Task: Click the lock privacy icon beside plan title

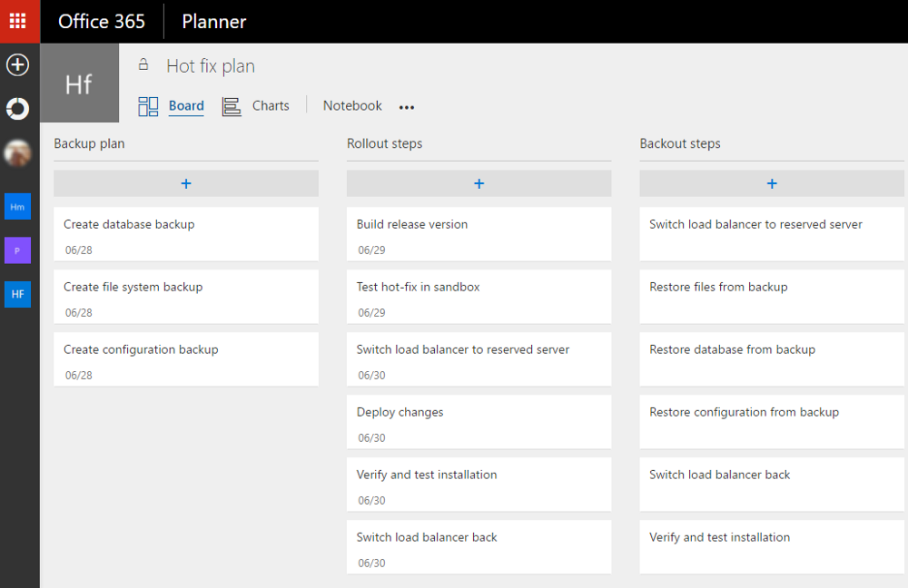Action: [x=143, y=65]
